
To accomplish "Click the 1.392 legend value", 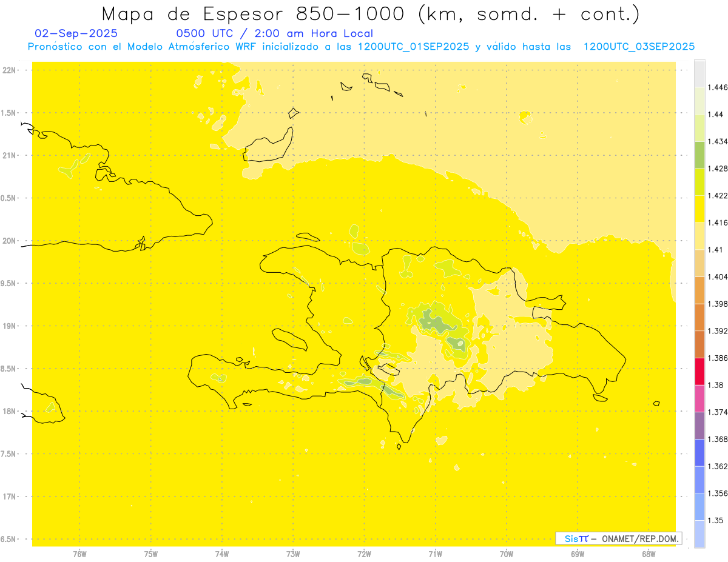I will pos(718,331).
